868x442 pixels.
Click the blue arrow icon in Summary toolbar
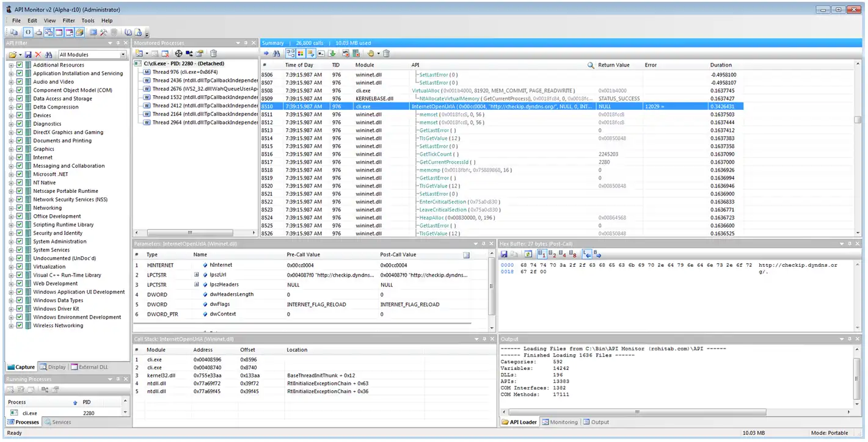[x=266, y=54]
